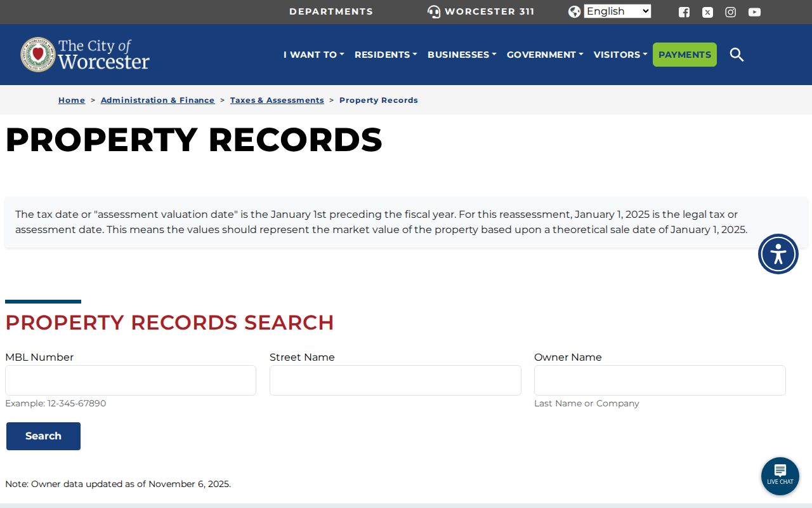Open the English language dropdown
Screen dimensions: 812x508
(x=617, y=11)
